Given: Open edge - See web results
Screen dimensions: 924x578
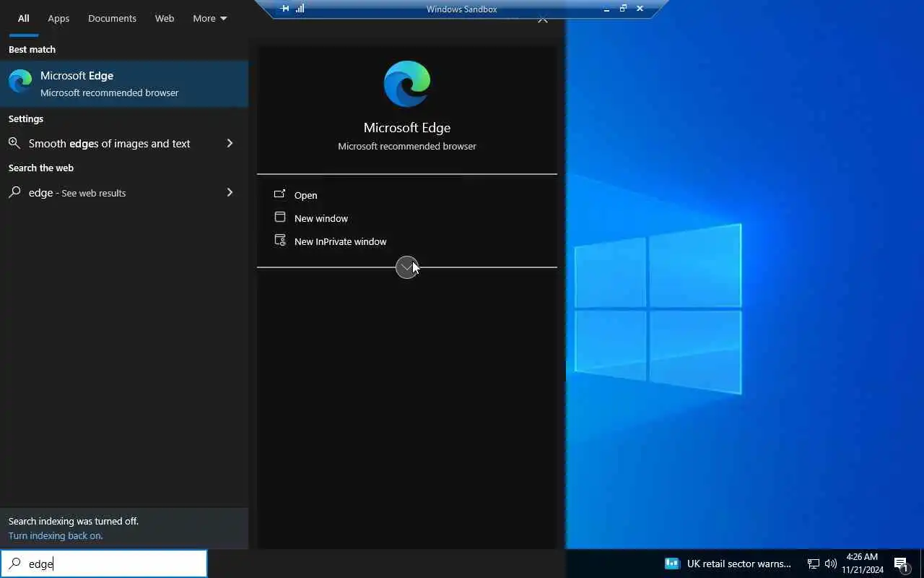Looking at the screenshot, I should (124, 192).
